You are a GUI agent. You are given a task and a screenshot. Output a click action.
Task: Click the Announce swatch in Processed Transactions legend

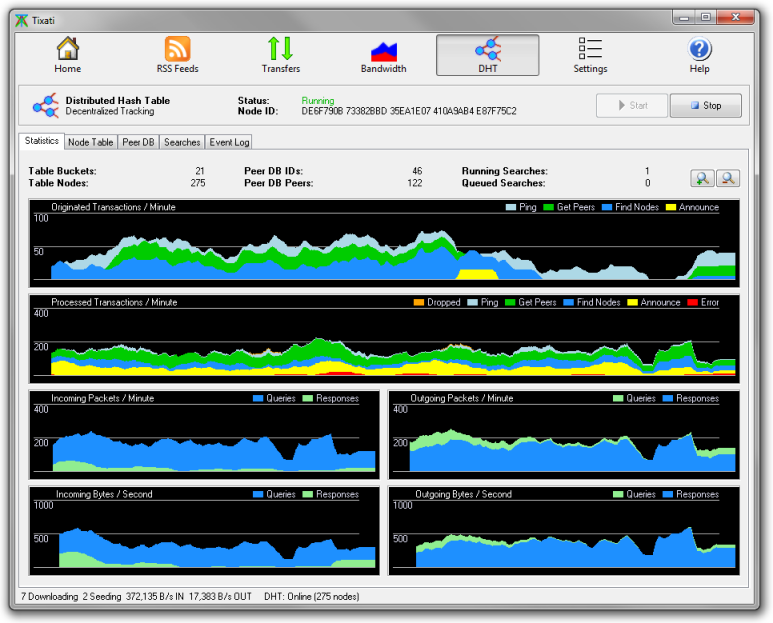632,302
